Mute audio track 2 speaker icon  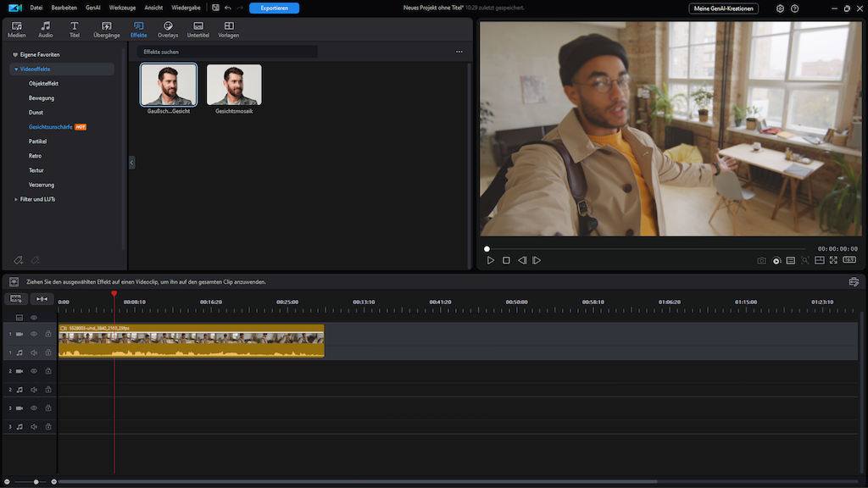34,390
